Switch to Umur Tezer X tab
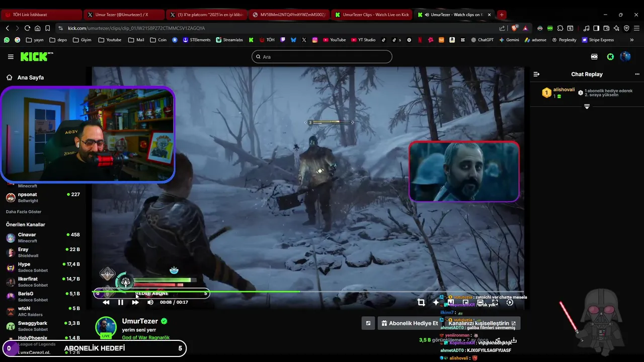 point(124,15)
